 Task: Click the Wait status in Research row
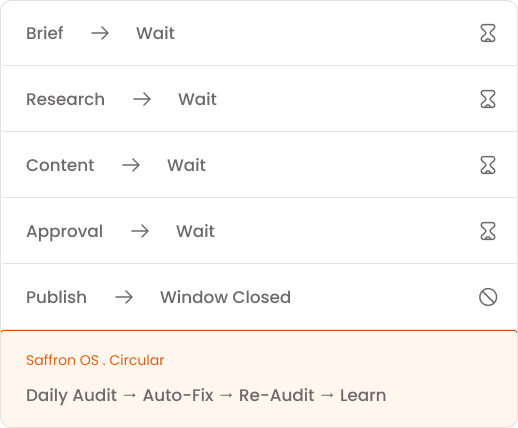197,99
